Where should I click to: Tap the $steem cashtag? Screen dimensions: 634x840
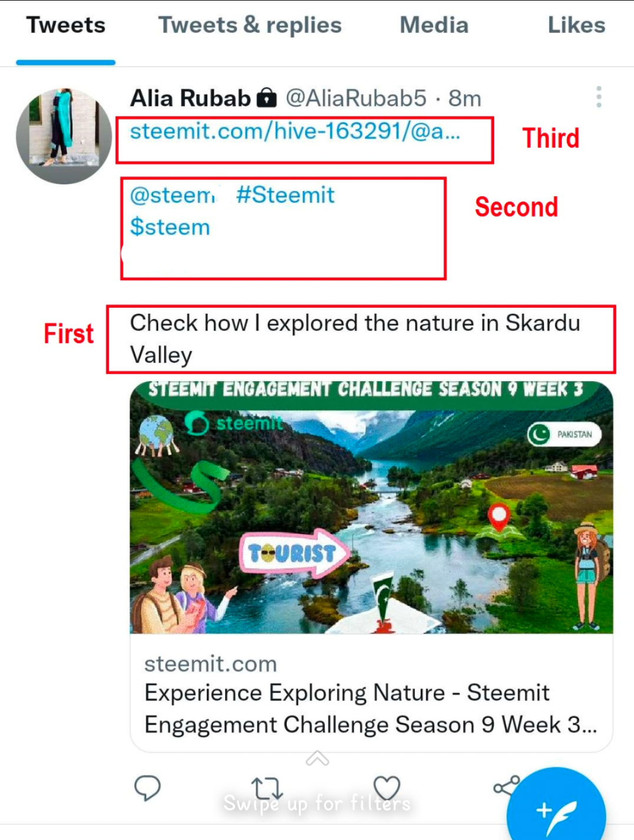[x=170, y=227]
